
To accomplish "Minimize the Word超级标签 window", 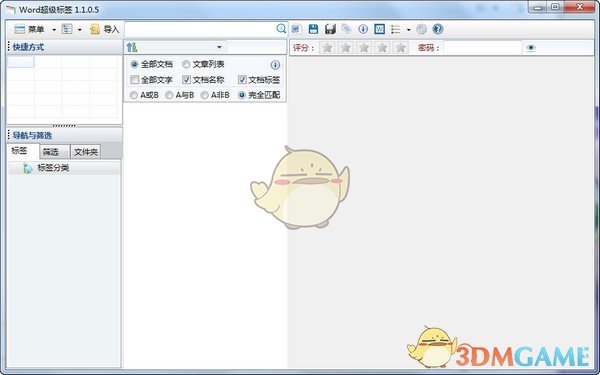I will coord(538,7).
